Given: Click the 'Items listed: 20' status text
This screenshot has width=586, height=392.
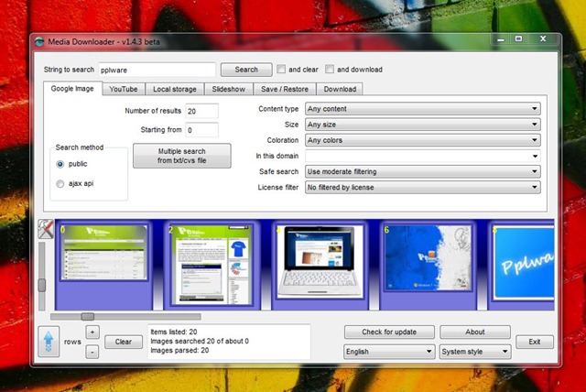Looking at the screenshot, I should click(174, 332).
